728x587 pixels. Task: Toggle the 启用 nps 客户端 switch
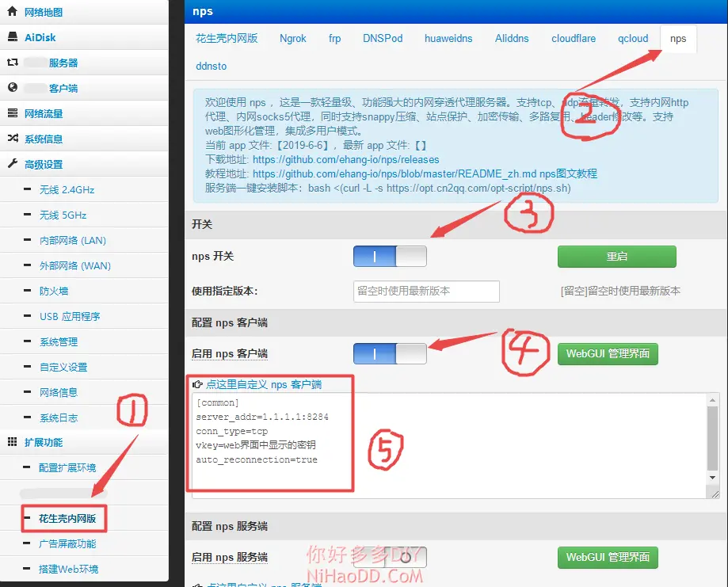(x=390, y=354)
